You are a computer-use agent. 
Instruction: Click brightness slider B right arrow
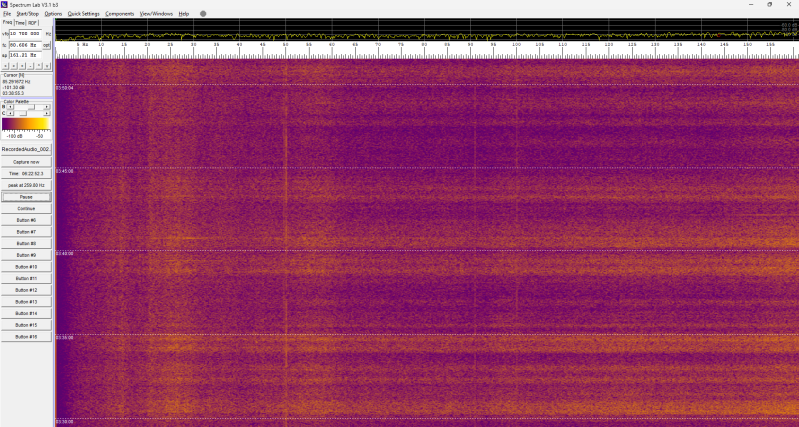pos(46,107)
